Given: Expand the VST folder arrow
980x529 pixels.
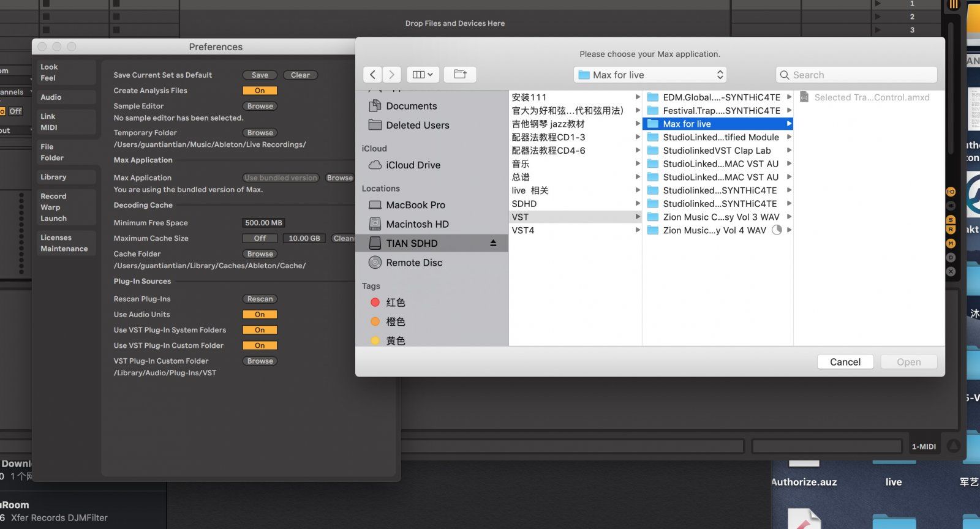Looking at the screenshot, I should [638, 217].
